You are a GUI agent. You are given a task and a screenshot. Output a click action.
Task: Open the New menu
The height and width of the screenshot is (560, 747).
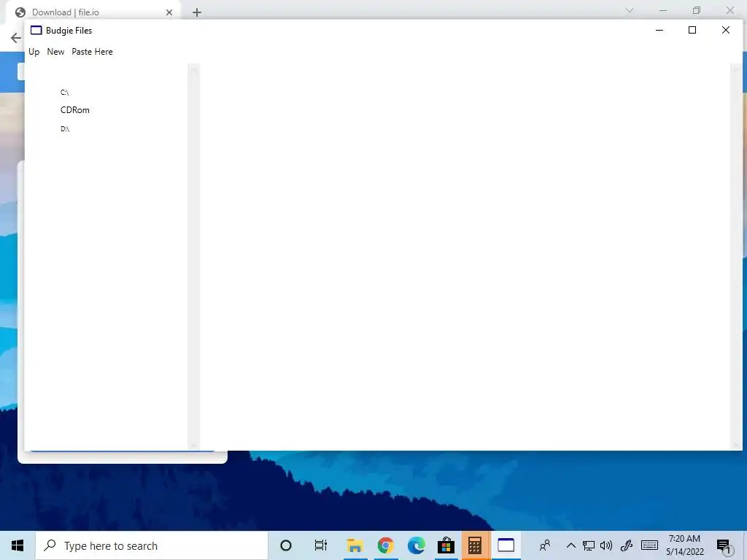point(55,52)
